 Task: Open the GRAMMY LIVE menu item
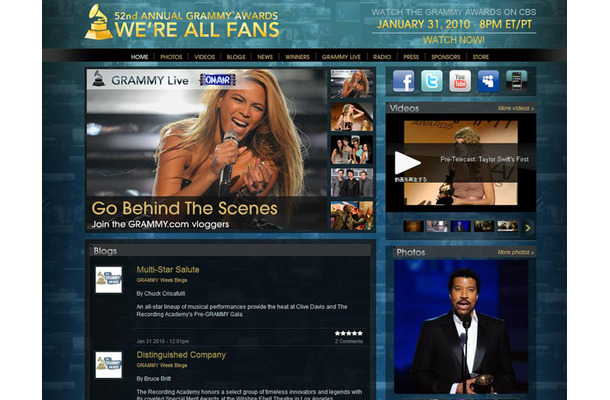click(341, 57)
